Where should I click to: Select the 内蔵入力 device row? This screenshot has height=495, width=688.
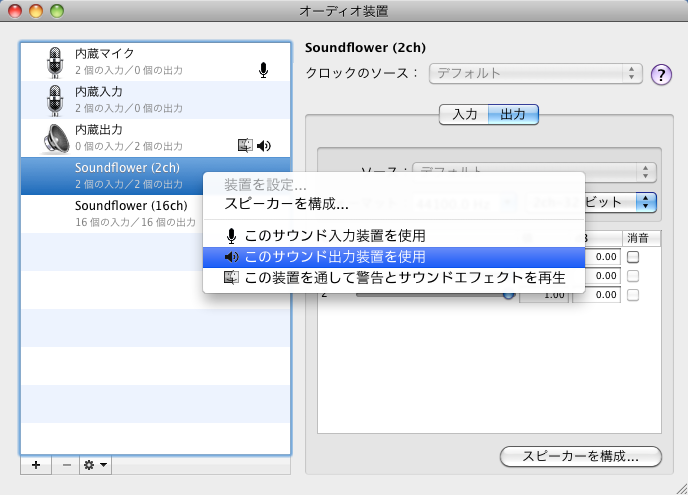tap(156, 100)
